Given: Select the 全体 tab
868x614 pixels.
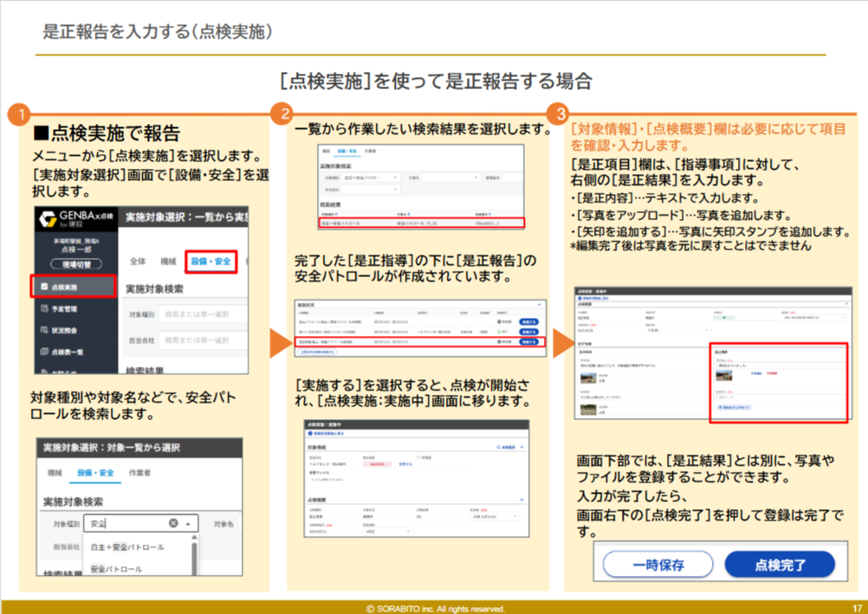Looking at the screenshot, I should 137,261.
